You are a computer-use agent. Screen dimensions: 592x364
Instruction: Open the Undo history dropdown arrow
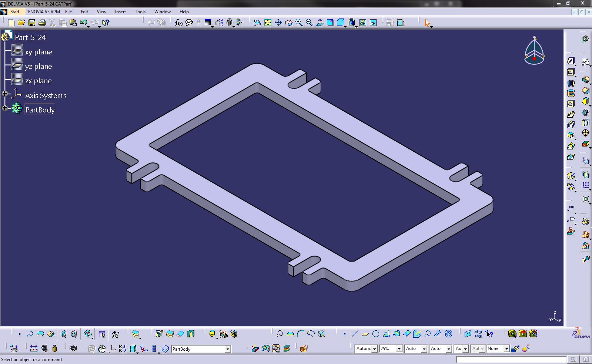(88, 26)
